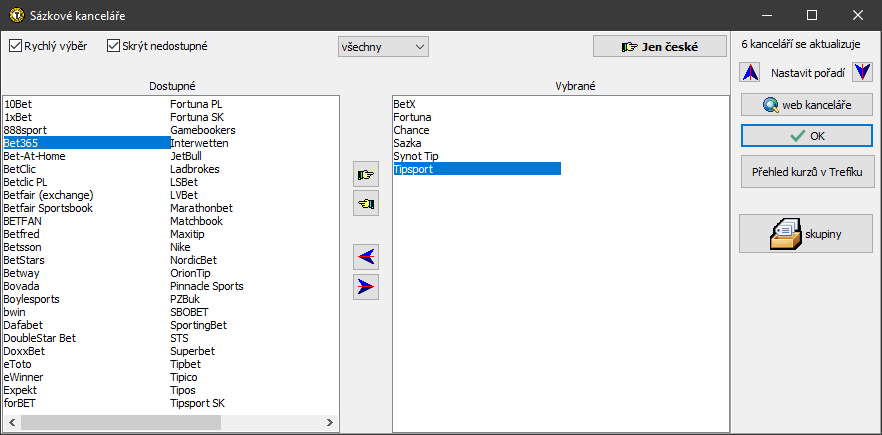This screenshot has height=435, width=882.
Task: Move selected bookmaker down in order
Action: click(x=862, y=73)
